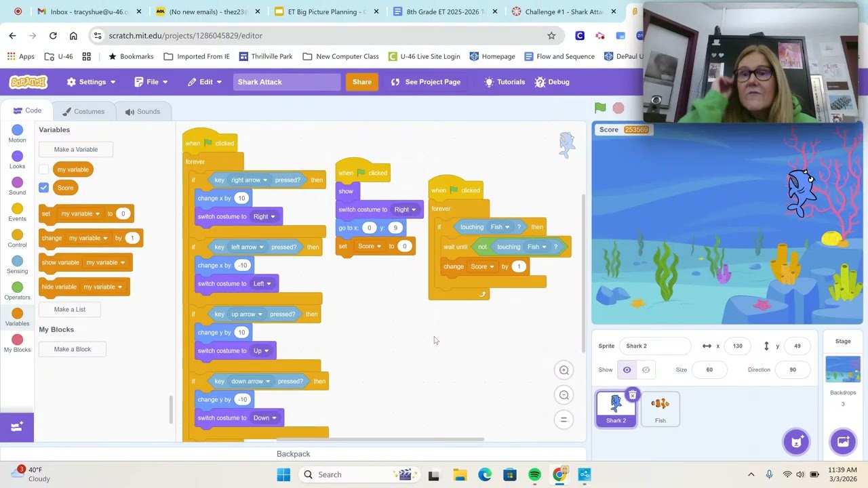Screen dimensions: 868x488
Task: Select the Motion block category
Action: point(17,134)
